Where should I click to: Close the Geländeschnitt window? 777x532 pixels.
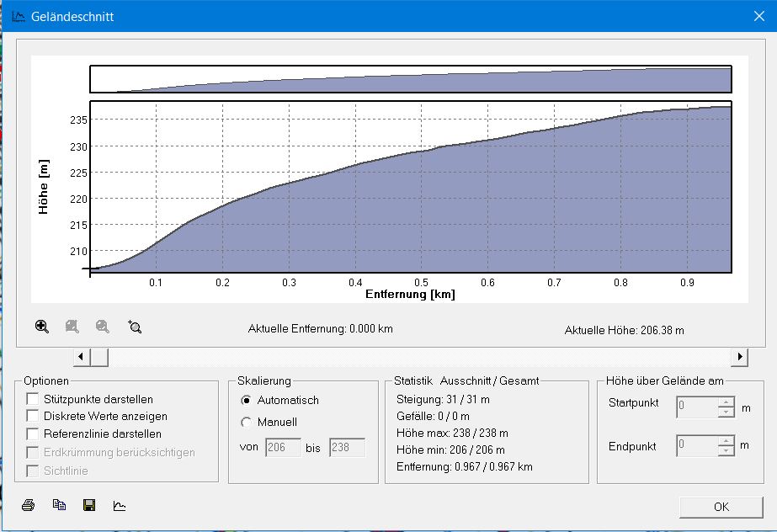[757, 16]
